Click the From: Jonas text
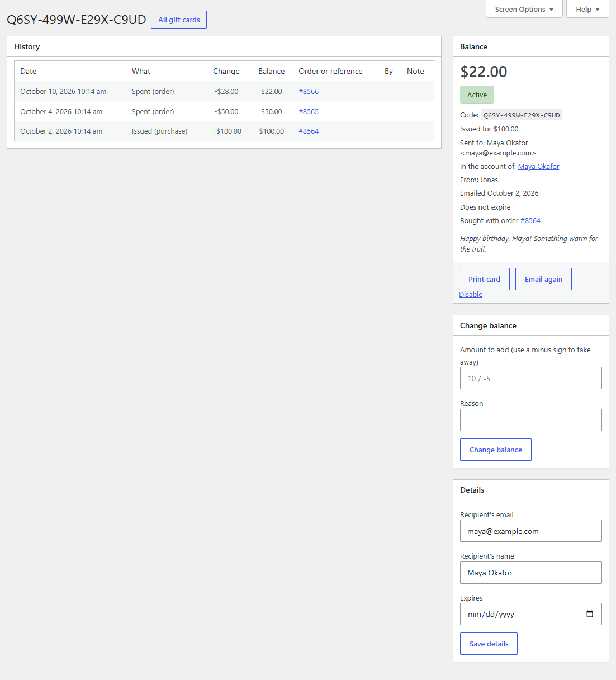Screen dimensions: 616x680 [x=479, y=180]
